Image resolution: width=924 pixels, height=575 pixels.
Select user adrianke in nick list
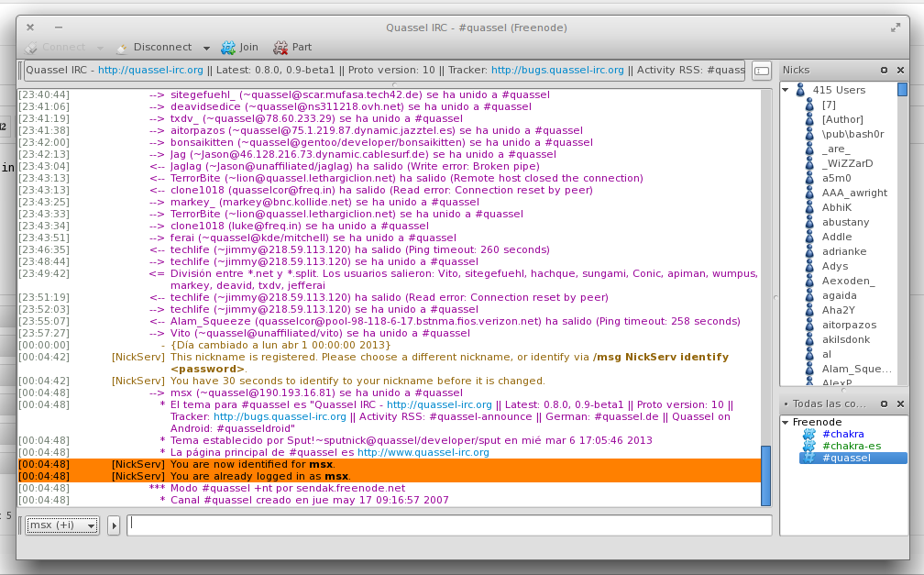coord(844,252)
